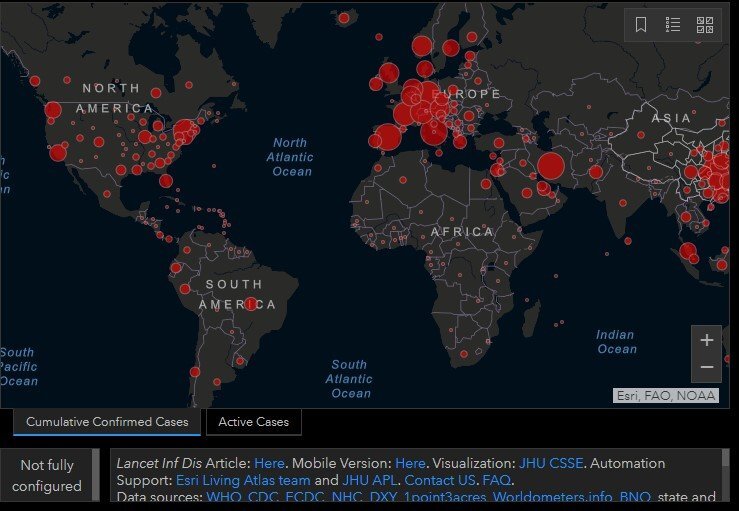
Task: Open the Lancet article Here link
Action: (x=269, y=463)
